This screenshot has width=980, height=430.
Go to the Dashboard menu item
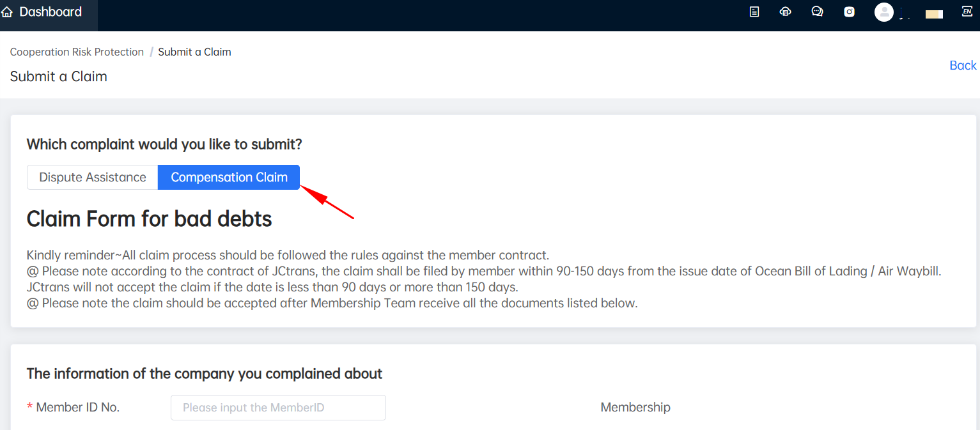click(x=51, y=12)
